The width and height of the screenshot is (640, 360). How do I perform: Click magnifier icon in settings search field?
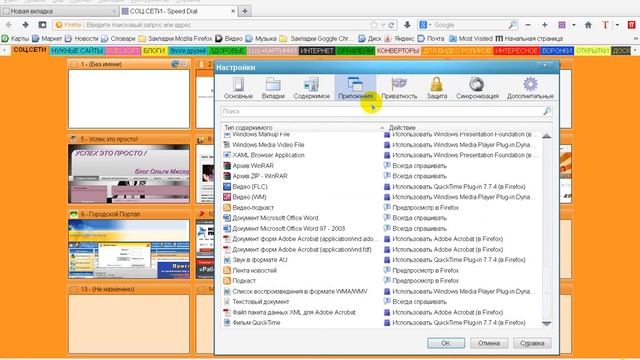coord(547,111)
